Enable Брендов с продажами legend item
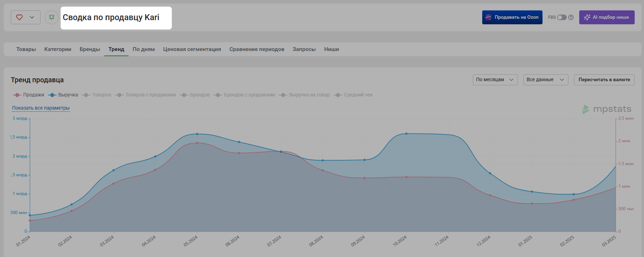 244,95
